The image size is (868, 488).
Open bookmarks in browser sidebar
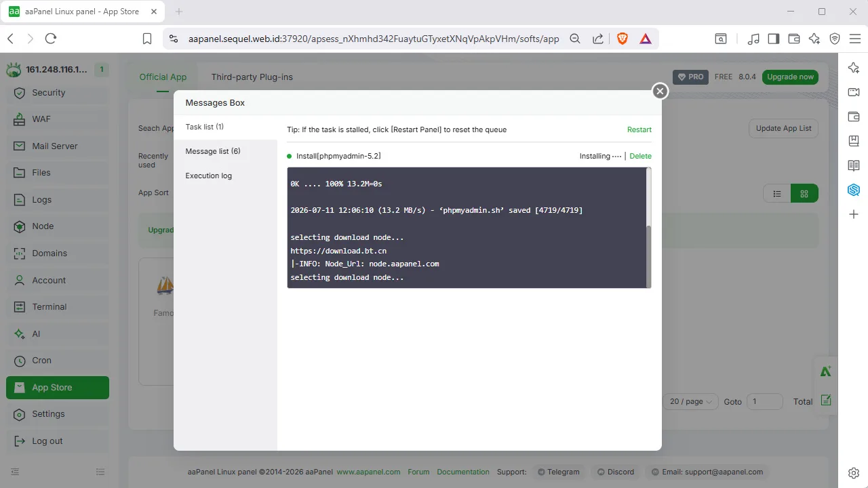[x=854, y=141]
